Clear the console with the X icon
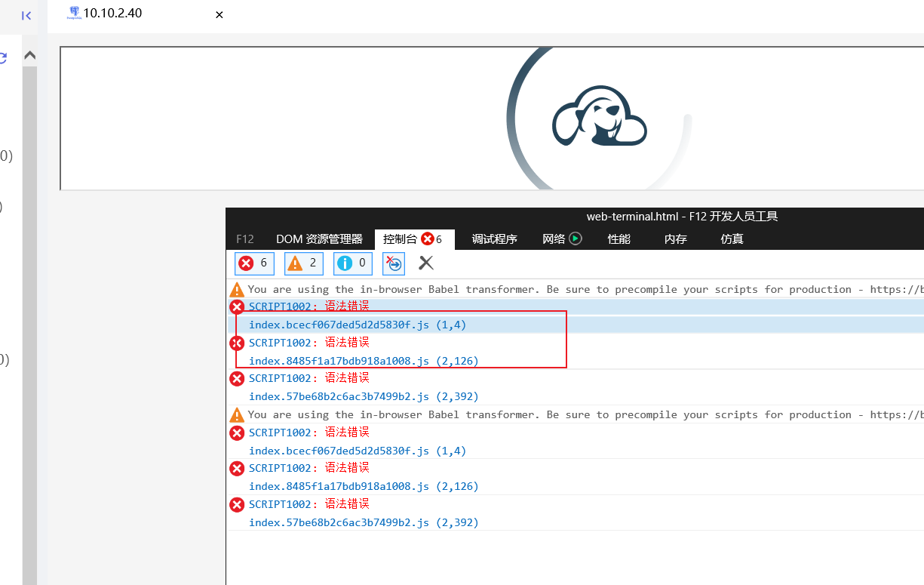 tap(426, 263)
